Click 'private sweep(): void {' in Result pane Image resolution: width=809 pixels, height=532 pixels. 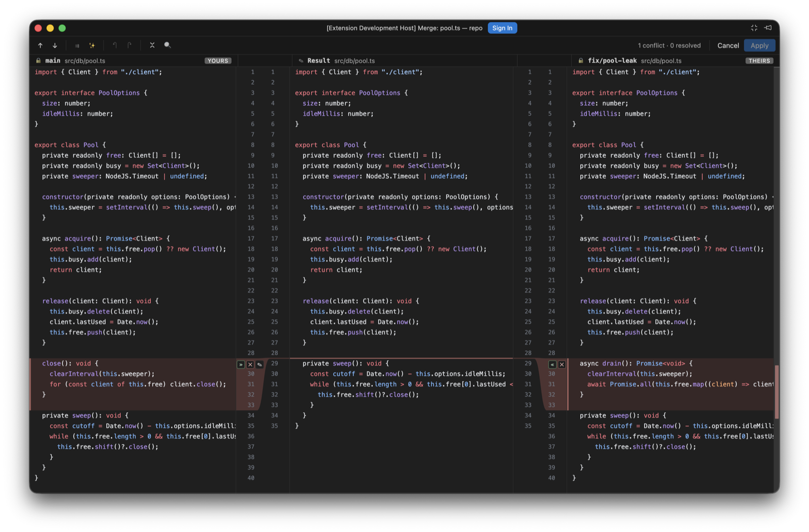pos(346,363)
